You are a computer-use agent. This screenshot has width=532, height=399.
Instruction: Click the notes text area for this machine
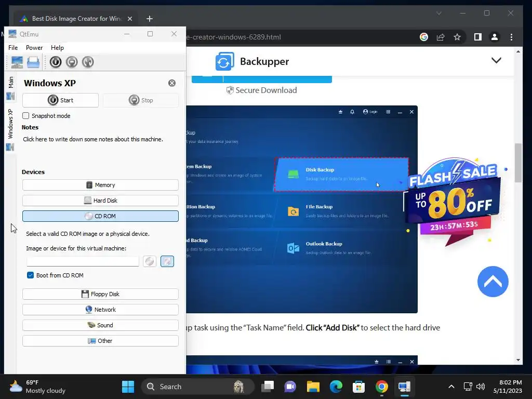pos(93,139)
